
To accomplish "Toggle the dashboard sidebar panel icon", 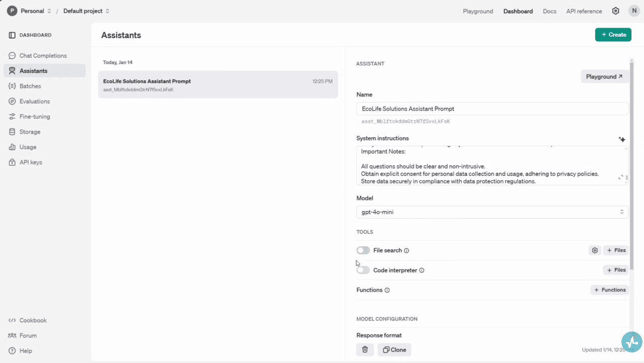I will coord(12,35).
